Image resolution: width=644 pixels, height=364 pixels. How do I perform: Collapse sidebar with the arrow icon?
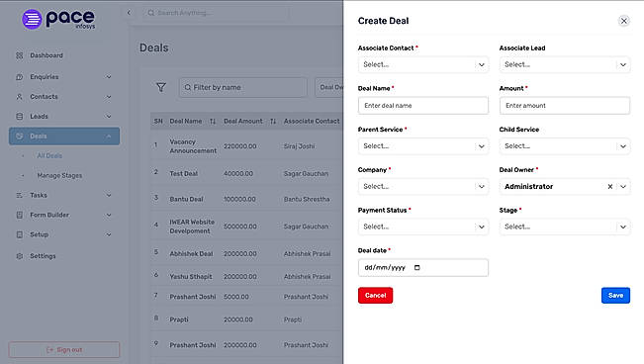(x=129, y=13)
